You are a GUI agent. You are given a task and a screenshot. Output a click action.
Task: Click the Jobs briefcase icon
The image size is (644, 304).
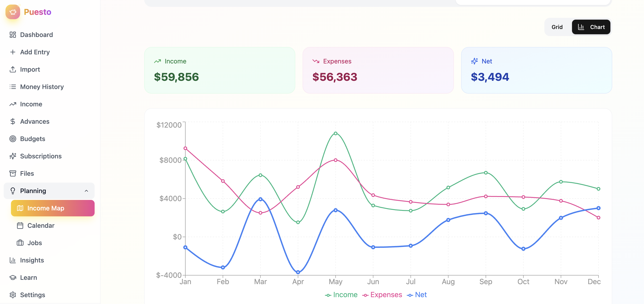[x=20, y=243]
